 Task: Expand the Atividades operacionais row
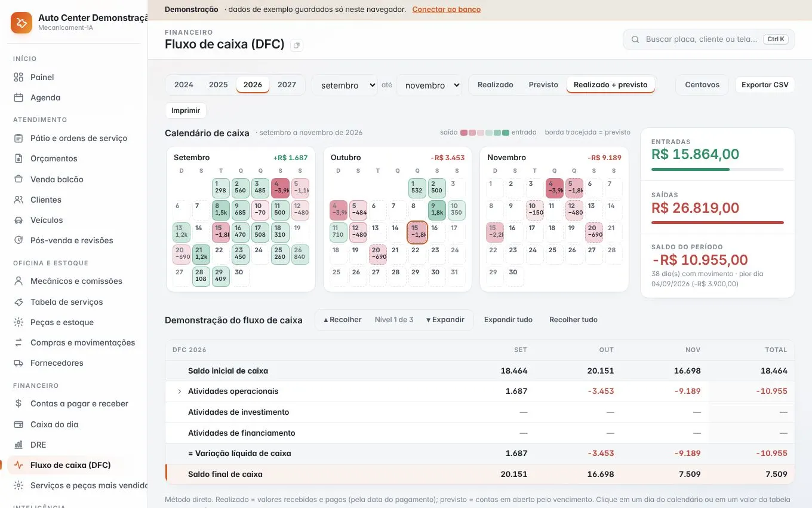click(179, 391)
